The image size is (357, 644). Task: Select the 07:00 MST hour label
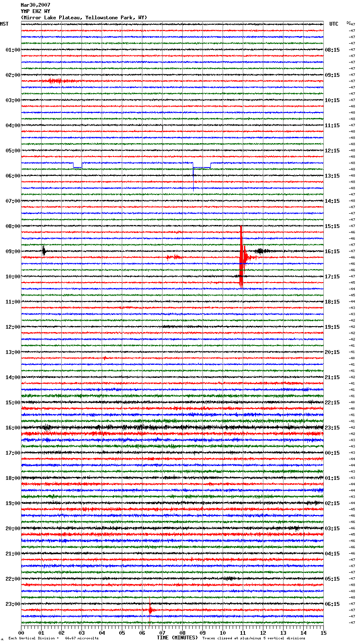coord(13,201)
